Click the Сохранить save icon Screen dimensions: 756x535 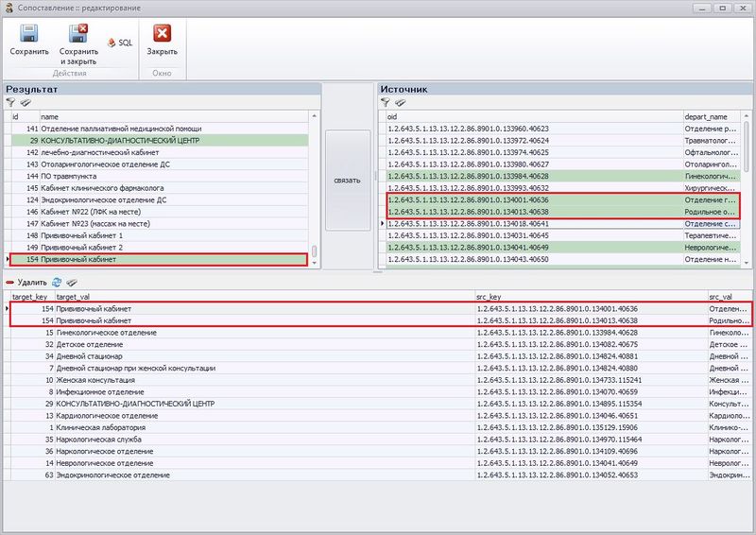(29, 35)
